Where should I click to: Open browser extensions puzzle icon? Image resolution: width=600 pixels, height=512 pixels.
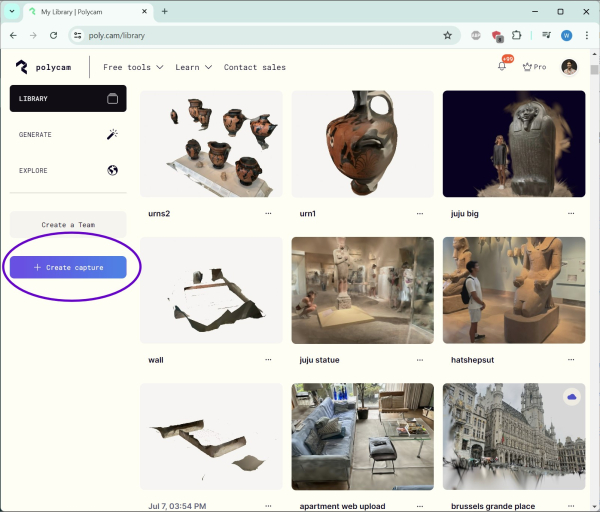tap(517, 35)
